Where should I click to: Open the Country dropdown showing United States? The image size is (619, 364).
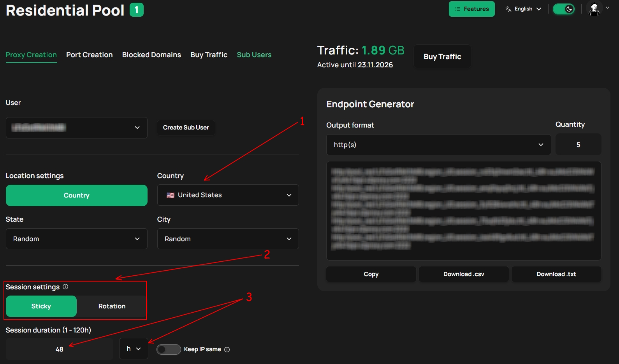click(228, 195)
